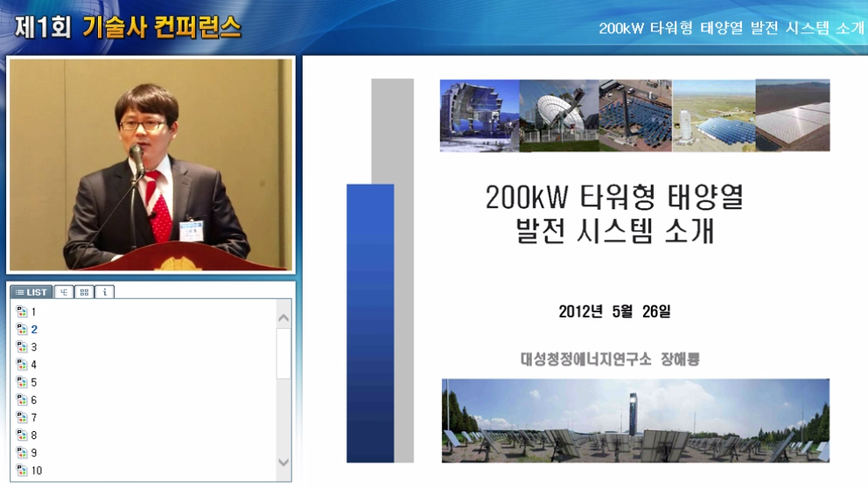Image resolution: width=868 pixels, height=488 pixels.
Task: Jump to slide 4 in the list
Action: click(34, 365)
